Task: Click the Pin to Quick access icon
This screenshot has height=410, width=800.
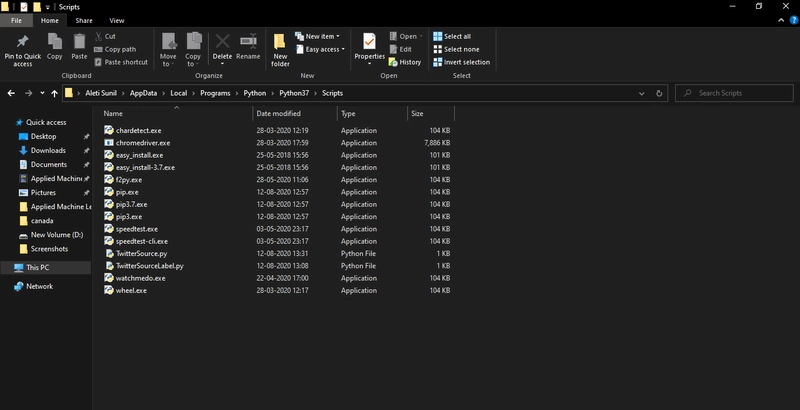Action: 23,42
